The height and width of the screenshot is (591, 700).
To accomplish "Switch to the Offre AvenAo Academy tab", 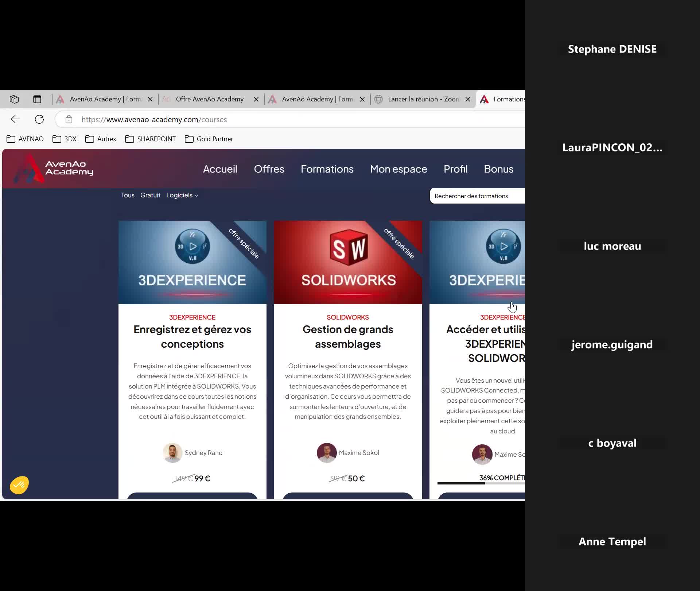I will click(209, 99).
